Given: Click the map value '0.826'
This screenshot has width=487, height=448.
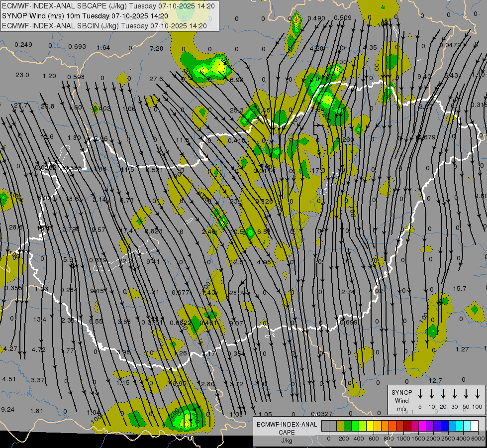Looking at the screenshot, I should point(264,202).
